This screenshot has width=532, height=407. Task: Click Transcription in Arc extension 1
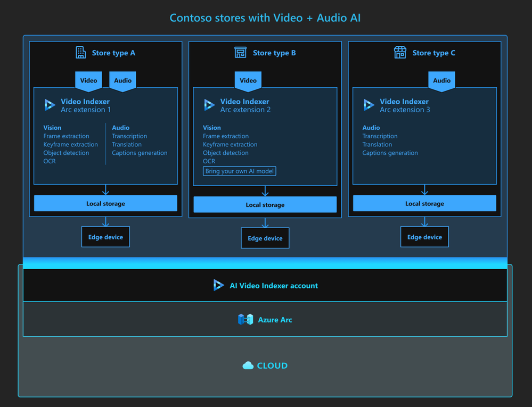(x=129, y=136)
